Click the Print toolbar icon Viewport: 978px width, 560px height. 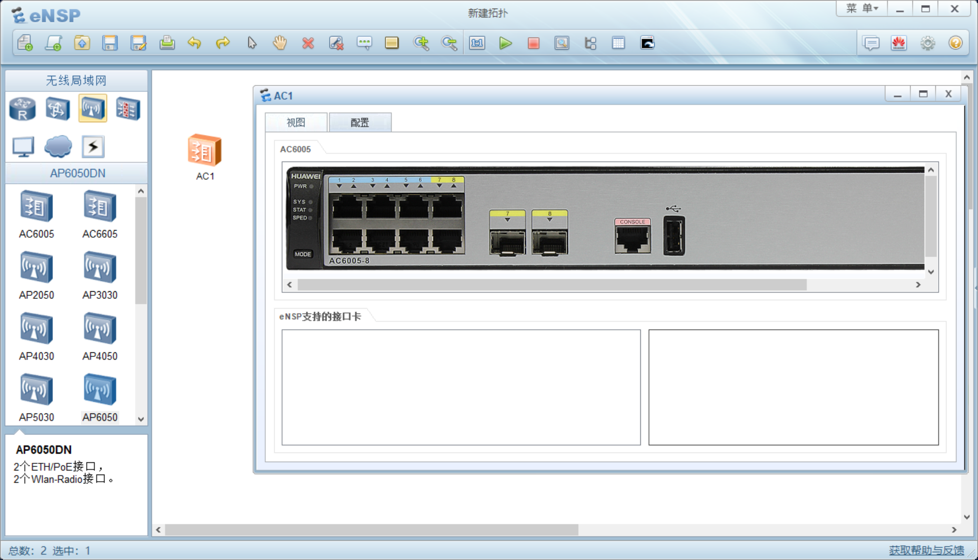[167, 43]
